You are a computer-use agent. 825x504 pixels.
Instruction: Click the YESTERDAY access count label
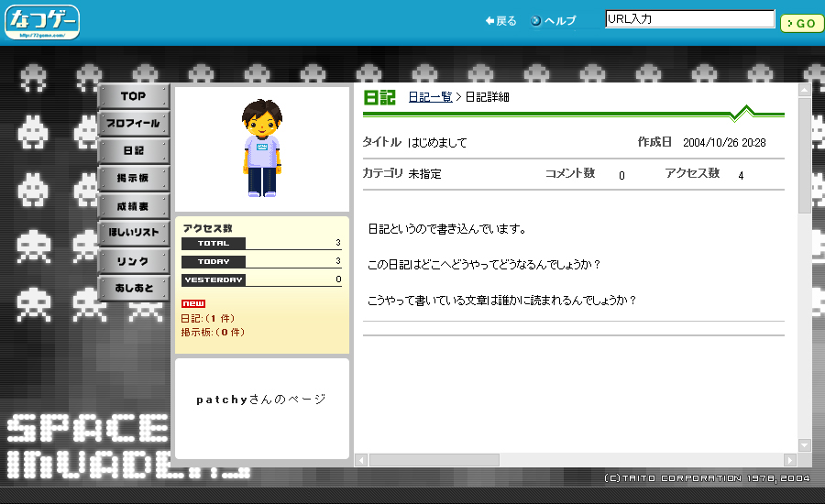[x=213, y=280]
